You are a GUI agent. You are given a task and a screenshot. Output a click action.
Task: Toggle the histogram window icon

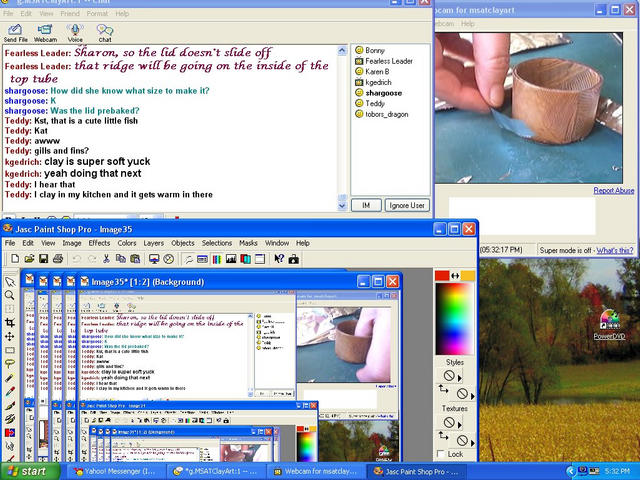tap(231, 259)
